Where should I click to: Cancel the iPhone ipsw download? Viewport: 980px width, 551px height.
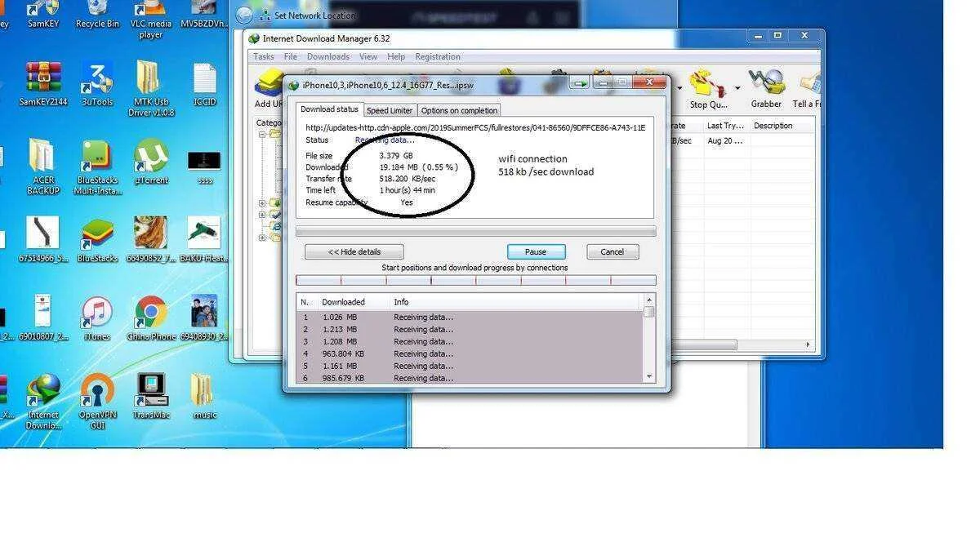tap(612, 252)
